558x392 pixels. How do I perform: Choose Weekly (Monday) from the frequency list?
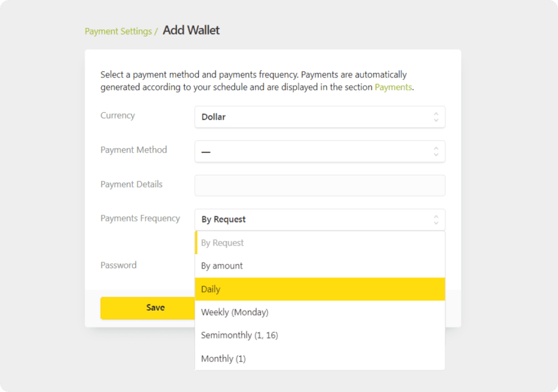pyautogui.click(x=320, y=312)
